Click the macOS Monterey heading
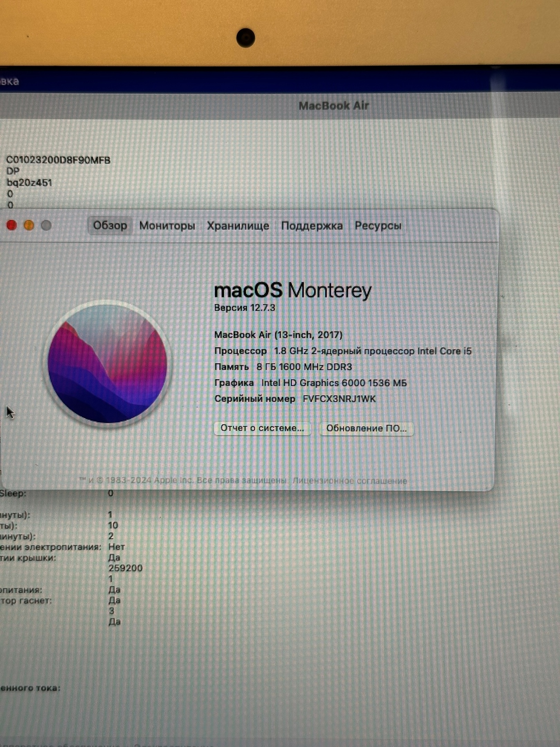This screenshot has width=560, height=747. [293, 290]
